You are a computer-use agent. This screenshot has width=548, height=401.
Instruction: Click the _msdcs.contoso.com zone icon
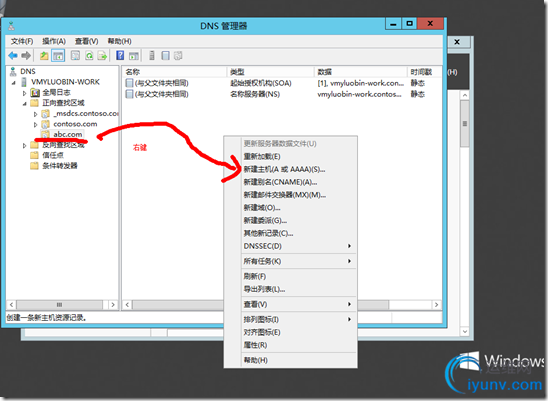pyautogui.click(x=45, y=114)
